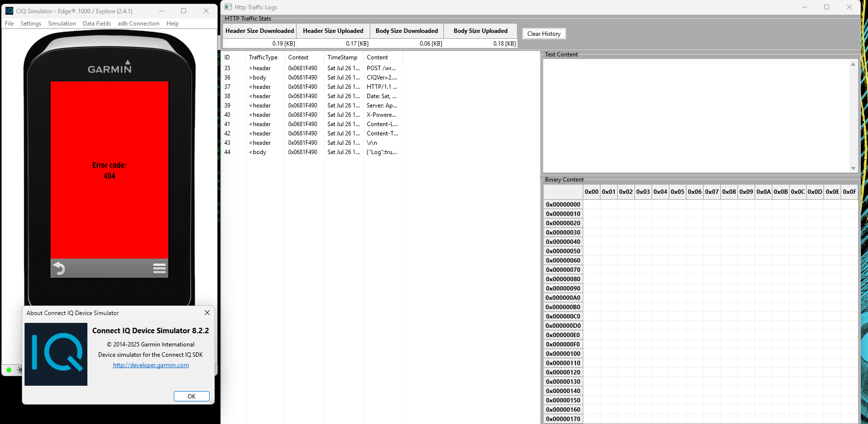Click the 0x0F binary column header
The width and height of the screenshot is (868, 424).
(x=849, y=192)
